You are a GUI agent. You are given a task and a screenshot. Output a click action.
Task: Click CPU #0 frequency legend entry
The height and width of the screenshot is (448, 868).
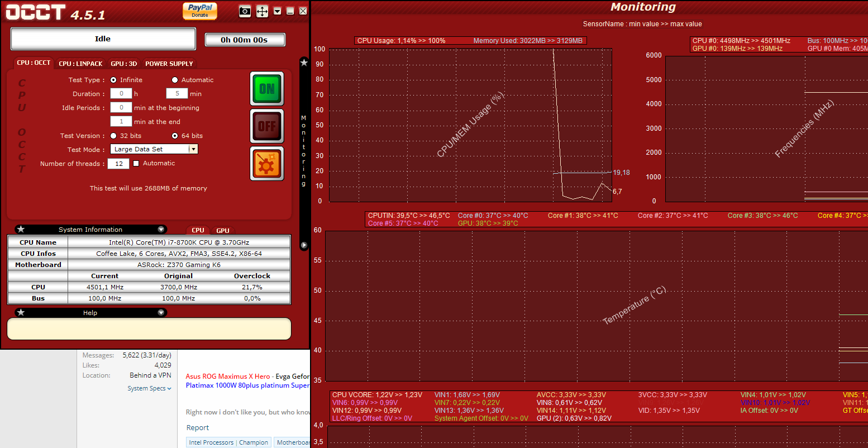click(741, 41)
